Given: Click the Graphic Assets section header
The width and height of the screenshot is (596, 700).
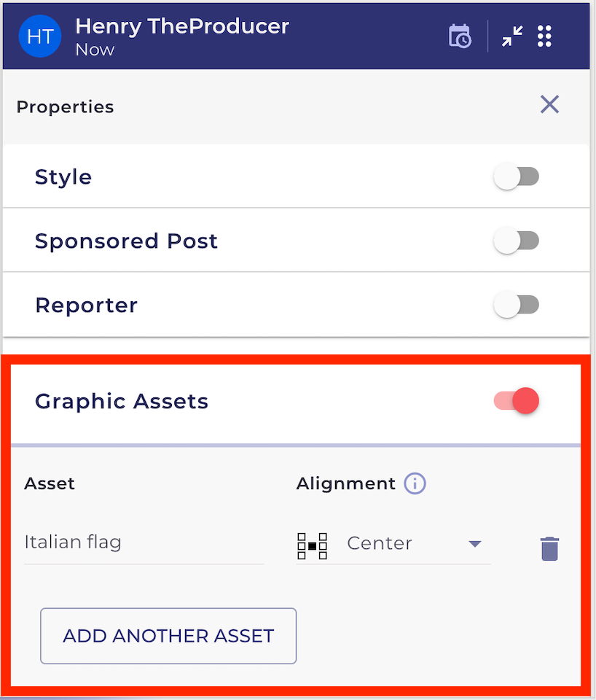Looking at the screenshot, I should coord(122,401).
